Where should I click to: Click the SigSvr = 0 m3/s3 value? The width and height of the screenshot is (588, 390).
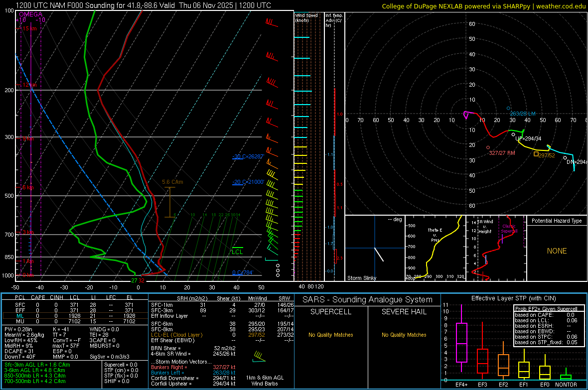click(110, 357)
